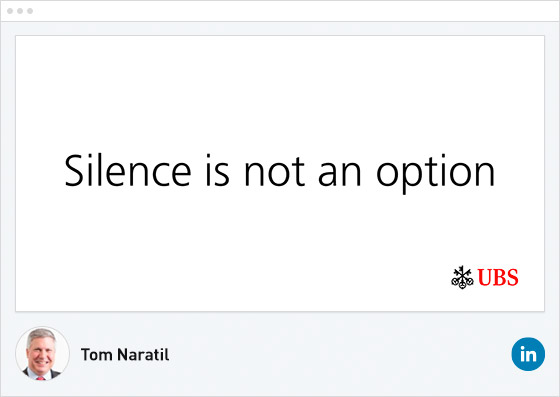Click the surname "Naratil"
Image resolution: width=560 pixels, height=397 pixels.
[143, 355]
